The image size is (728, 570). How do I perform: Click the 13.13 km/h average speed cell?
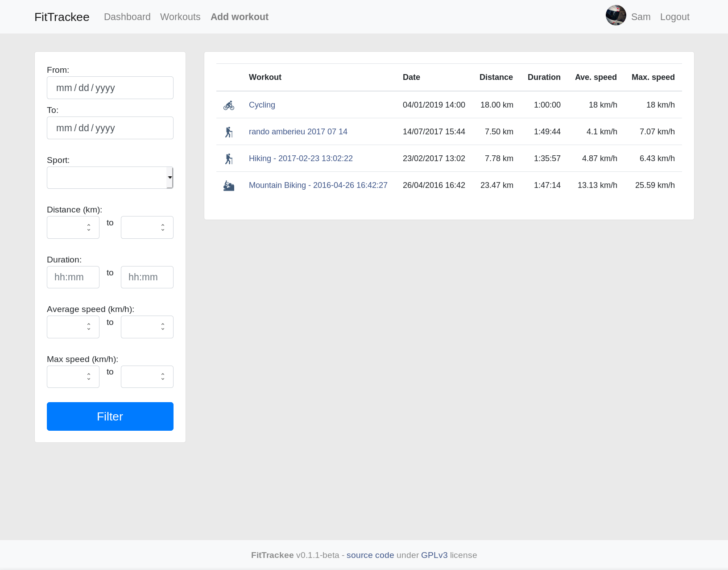(x=597, y=185)
